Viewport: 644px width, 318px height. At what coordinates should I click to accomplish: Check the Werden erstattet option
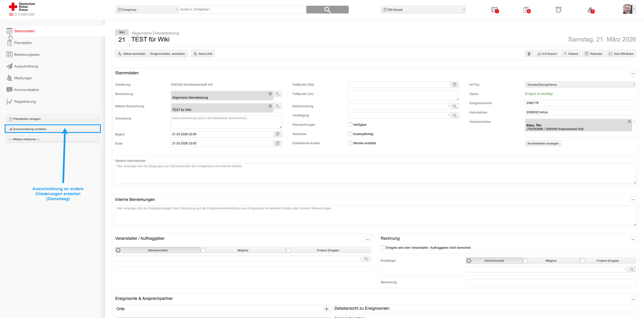(350, 143)
